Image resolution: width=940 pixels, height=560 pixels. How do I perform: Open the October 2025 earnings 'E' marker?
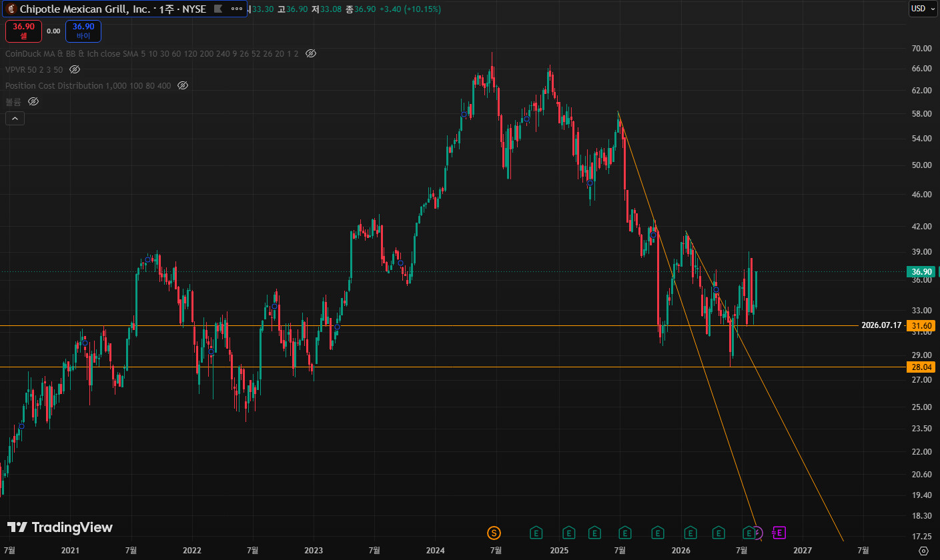click(658, 532)
